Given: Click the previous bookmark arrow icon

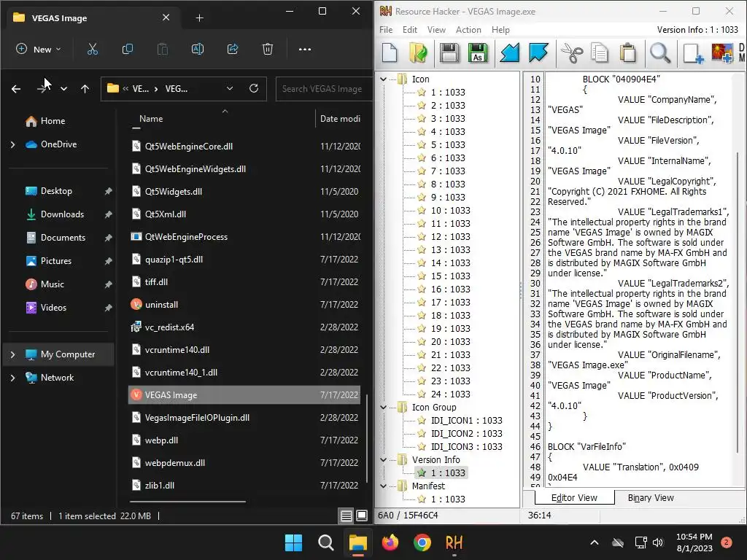Looking at the screenshot, I should [509, 52].
